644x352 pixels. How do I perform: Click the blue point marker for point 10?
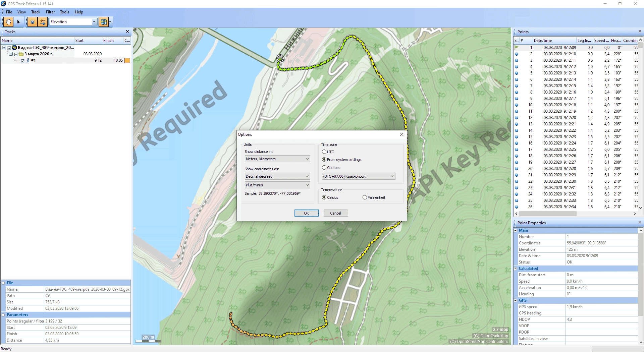[517, 105]
